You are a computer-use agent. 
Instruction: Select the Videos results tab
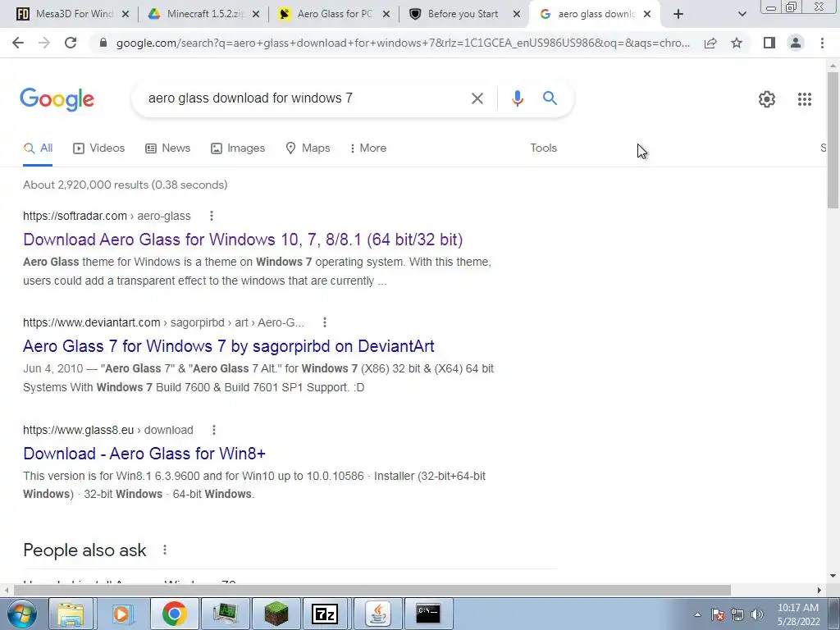coord(99,148)
